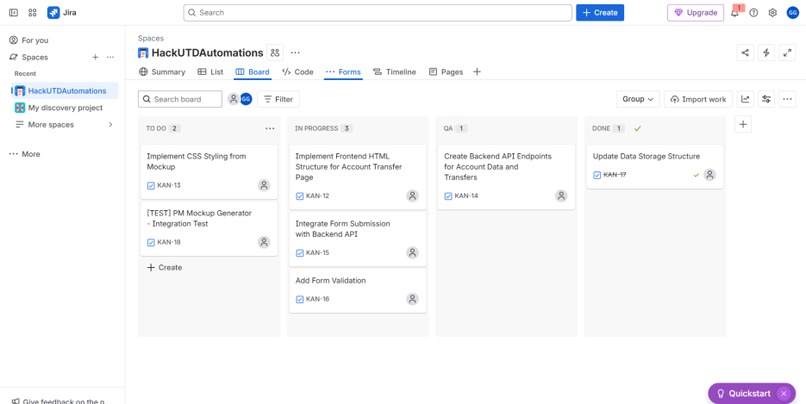Open the help question mark icon
The height and width of the screenshot is (404, 806).
point(754,13)
